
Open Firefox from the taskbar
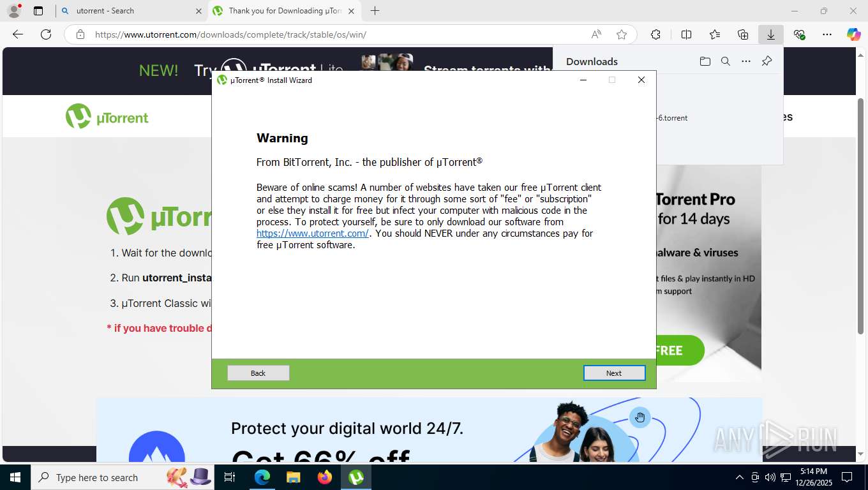(x=325, y=477)
